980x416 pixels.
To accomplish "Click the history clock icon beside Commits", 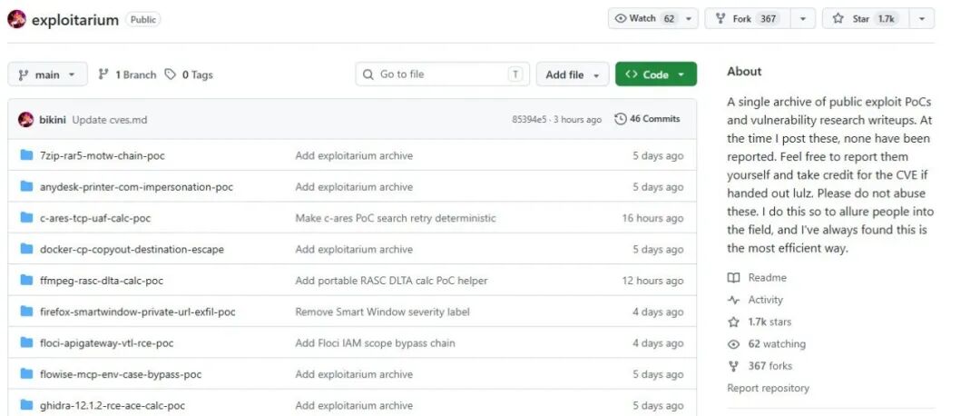I will tap(620, 119).
